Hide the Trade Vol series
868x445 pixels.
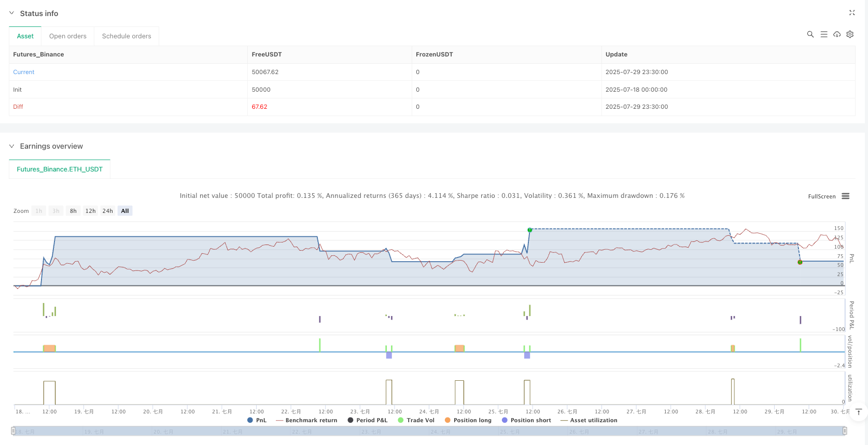(416, 420)
